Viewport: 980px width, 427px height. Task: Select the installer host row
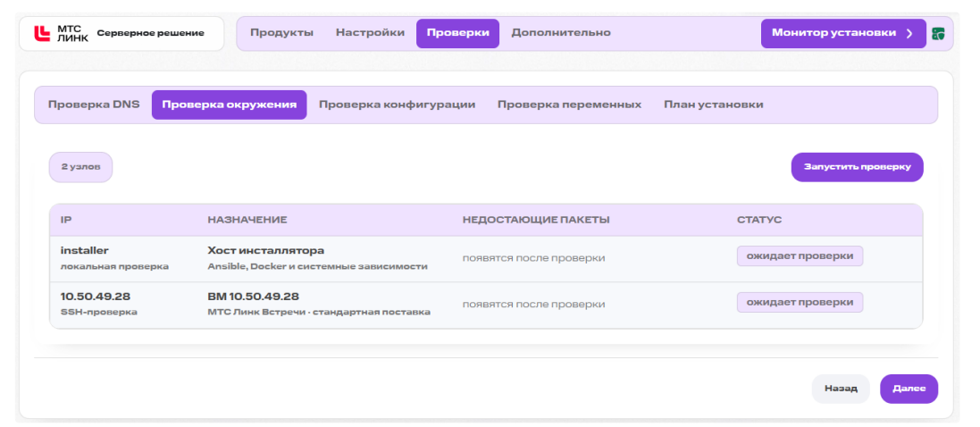[486, 258]
